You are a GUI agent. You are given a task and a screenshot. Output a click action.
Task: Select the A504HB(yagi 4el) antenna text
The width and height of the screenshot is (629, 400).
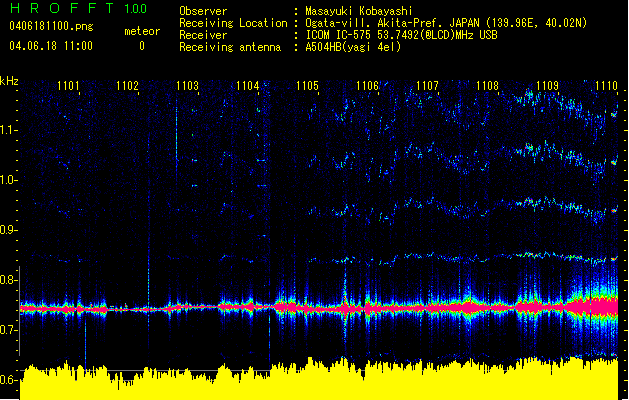pos(353,47)
